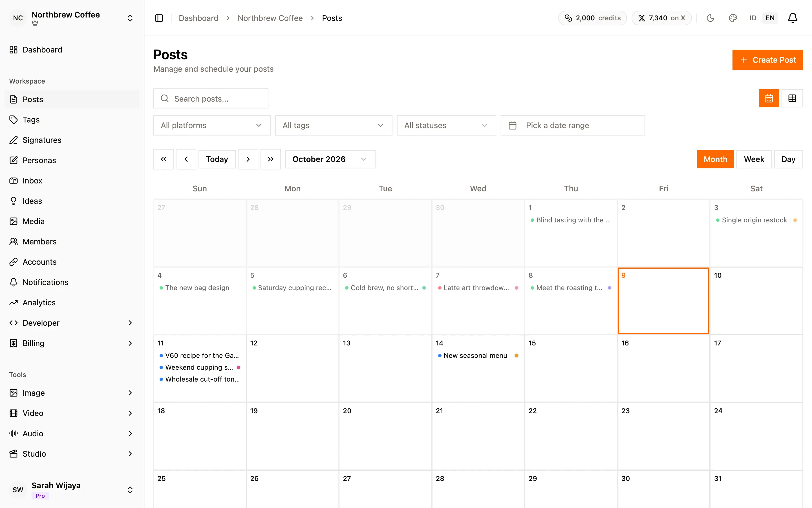
Task: Select Indonesian language ID
Action: 753,18
